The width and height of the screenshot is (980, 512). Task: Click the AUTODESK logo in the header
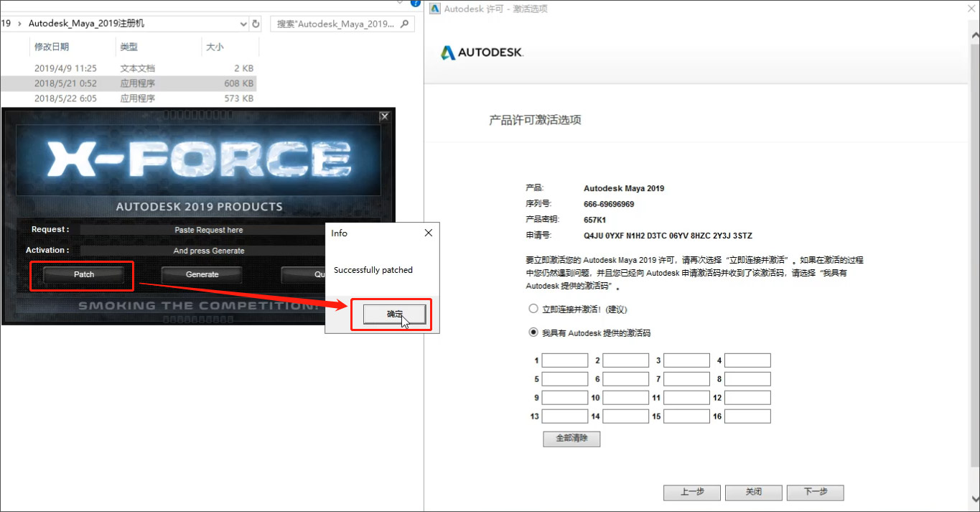[x=482, y=52]
